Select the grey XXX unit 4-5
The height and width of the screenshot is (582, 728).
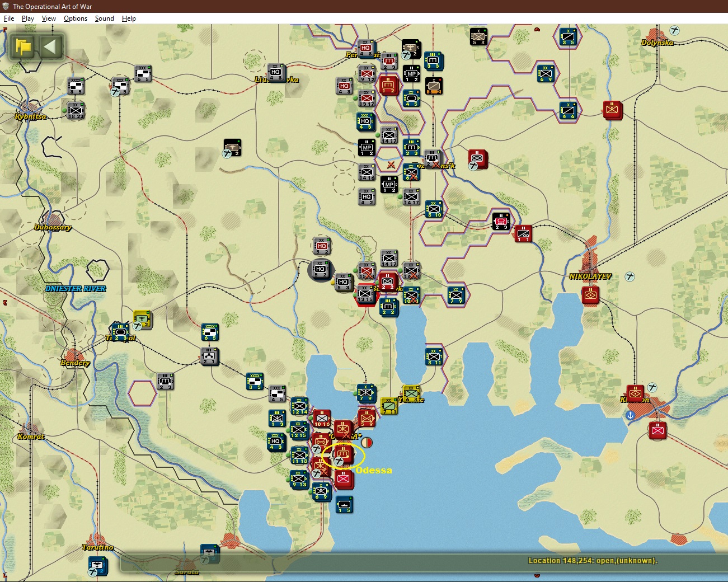click(278, 393)
